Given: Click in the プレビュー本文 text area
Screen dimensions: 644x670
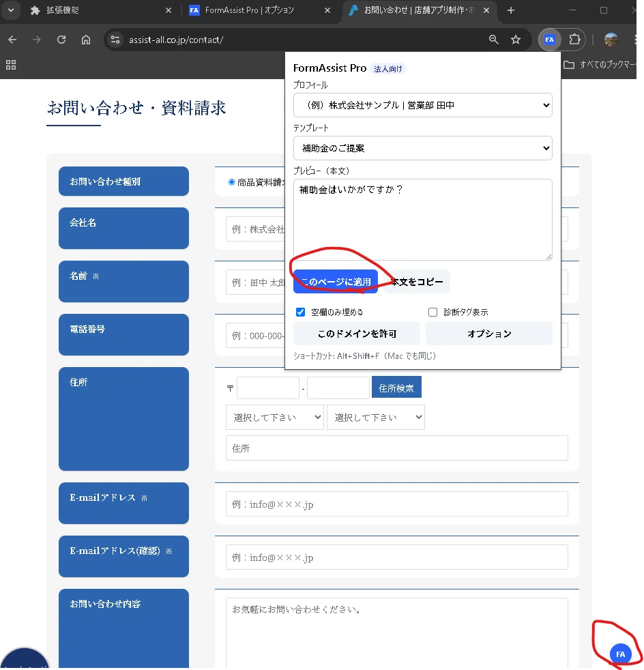Looking at the screenshot, I should (423, 220).
